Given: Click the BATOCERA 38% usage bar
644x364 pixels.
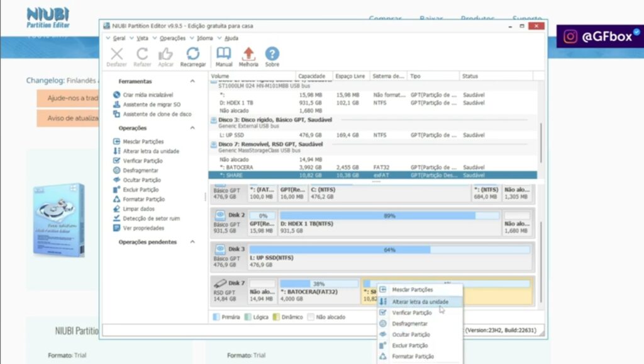Looking at the screenshot, I should point(319,284).
